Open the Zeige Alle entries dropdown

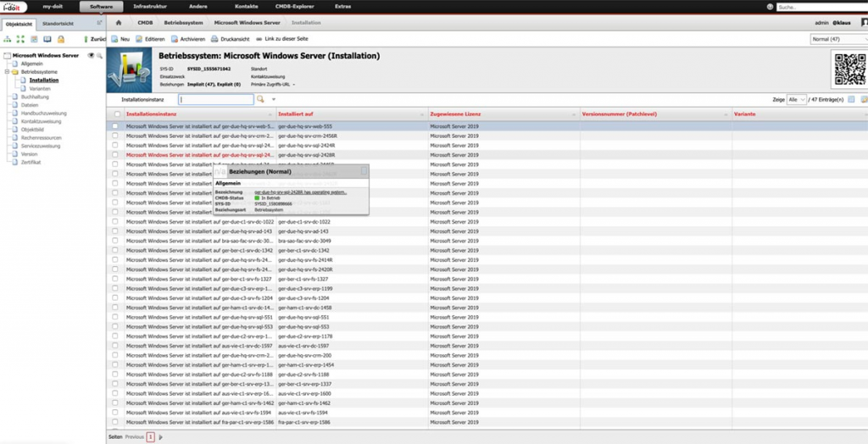pyautogui.click(x=796, y=99)
